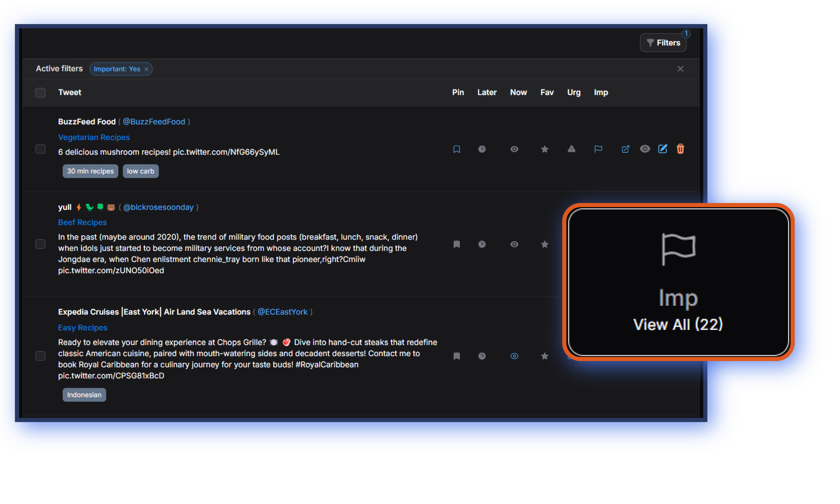The image size is (840, 504).
Task: Mark BuzzFeed Food tweet for later
Action: (x=482, y=149)
